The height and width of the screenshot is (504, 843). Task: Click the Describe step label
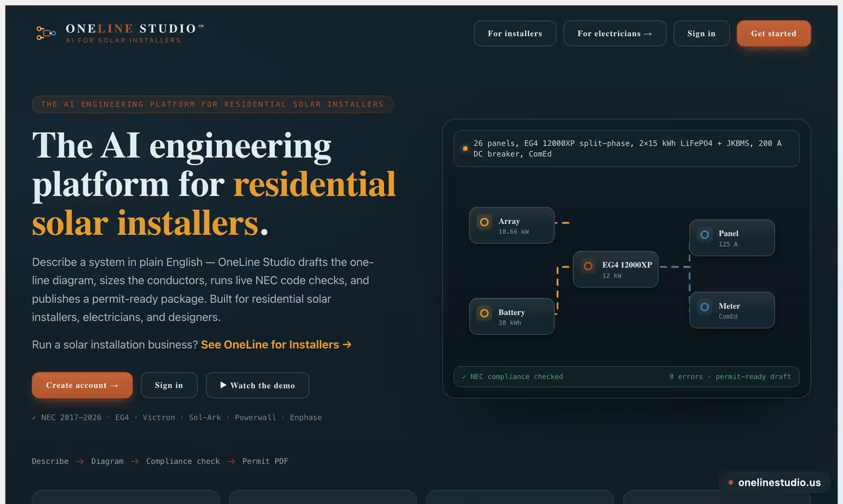(x=50, y=461)
